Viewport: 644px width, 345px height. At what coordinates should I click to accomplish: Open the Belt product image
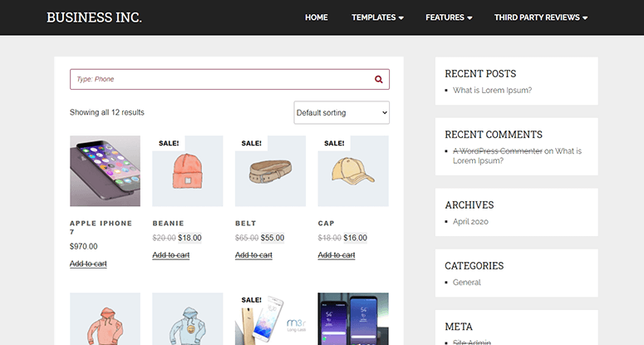270,171
